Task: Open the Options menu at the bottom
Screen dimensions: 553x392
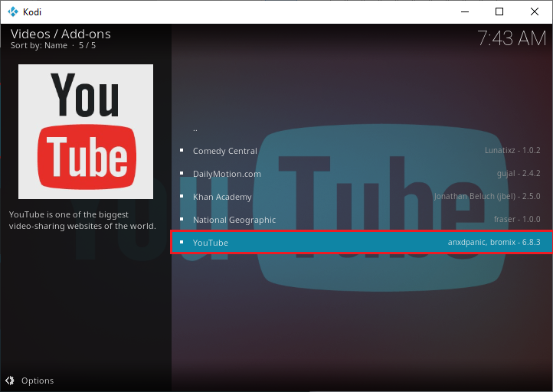Action: [30, 381]
